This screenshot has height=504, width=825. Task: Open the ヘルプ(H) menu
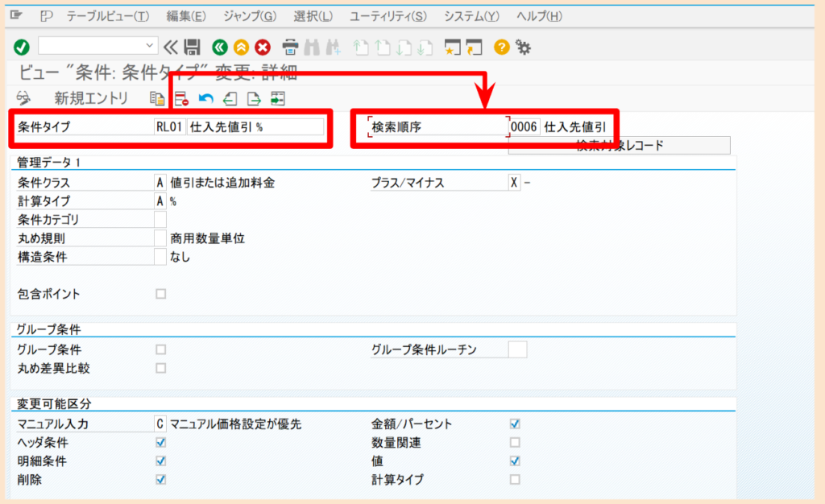pos(539,16)
